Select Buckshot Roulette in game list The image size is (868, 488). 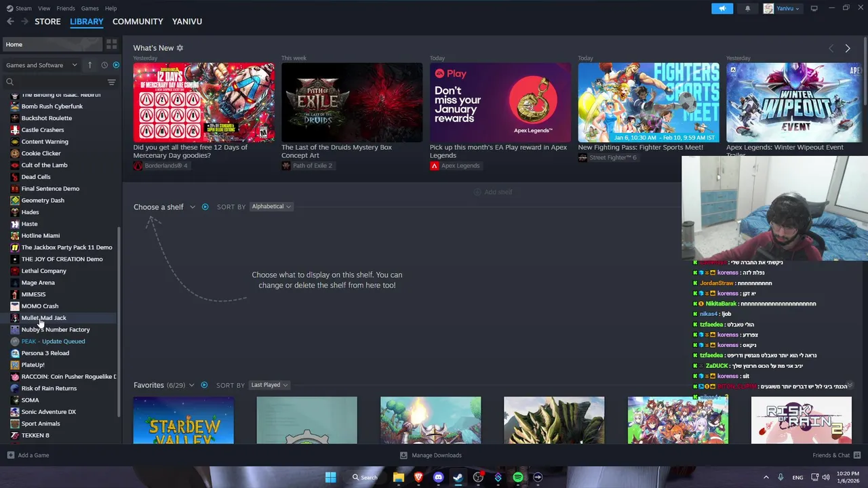(47, 118)
